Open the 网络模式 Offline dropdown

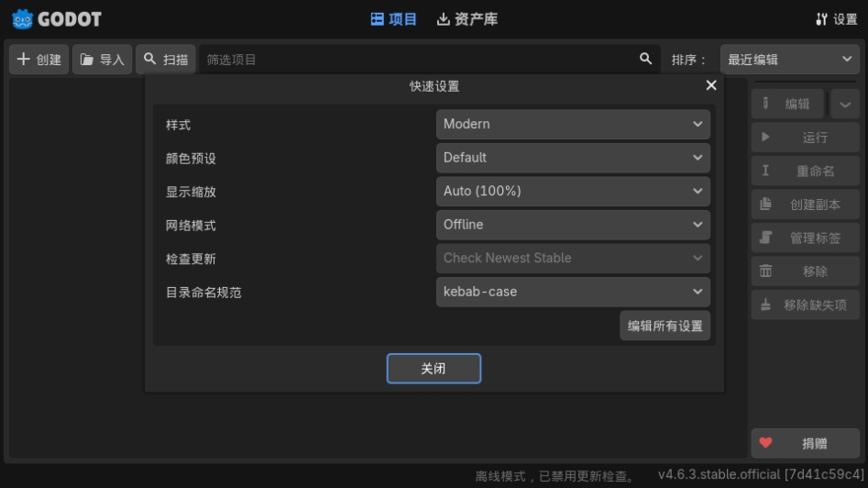pyautogui.click(x=573, y=225)
